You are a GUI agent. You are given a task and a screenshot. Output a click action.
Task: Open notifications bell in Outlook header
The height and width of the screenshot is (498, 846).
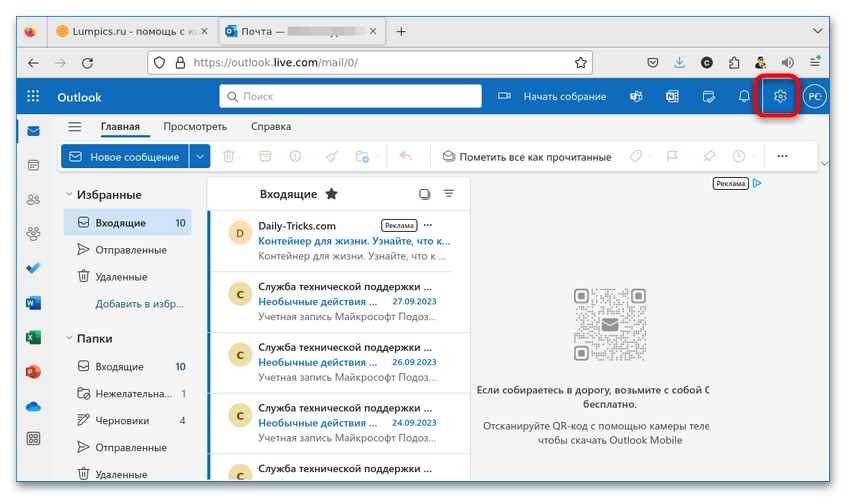pyautogui.click(x=744, y=97)
